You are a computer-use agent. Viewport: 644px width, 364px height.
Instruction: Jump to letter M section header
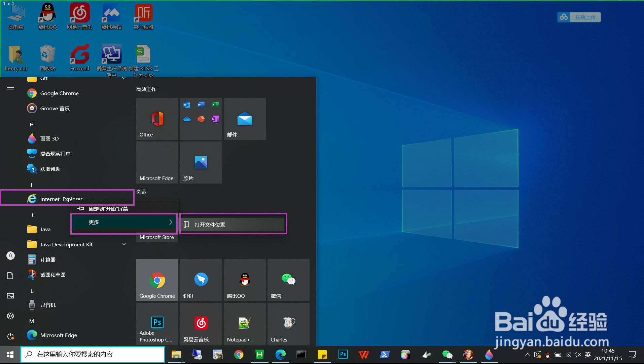click(32, 321)
